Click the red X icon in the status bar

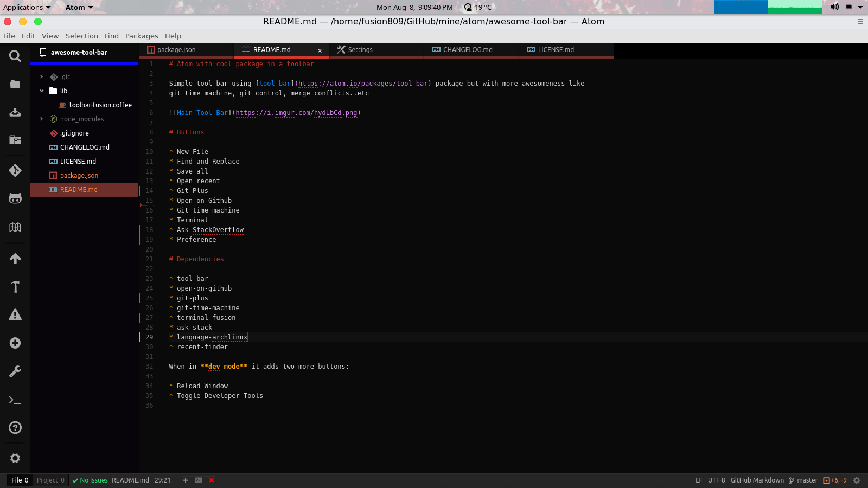click(212, 480)
